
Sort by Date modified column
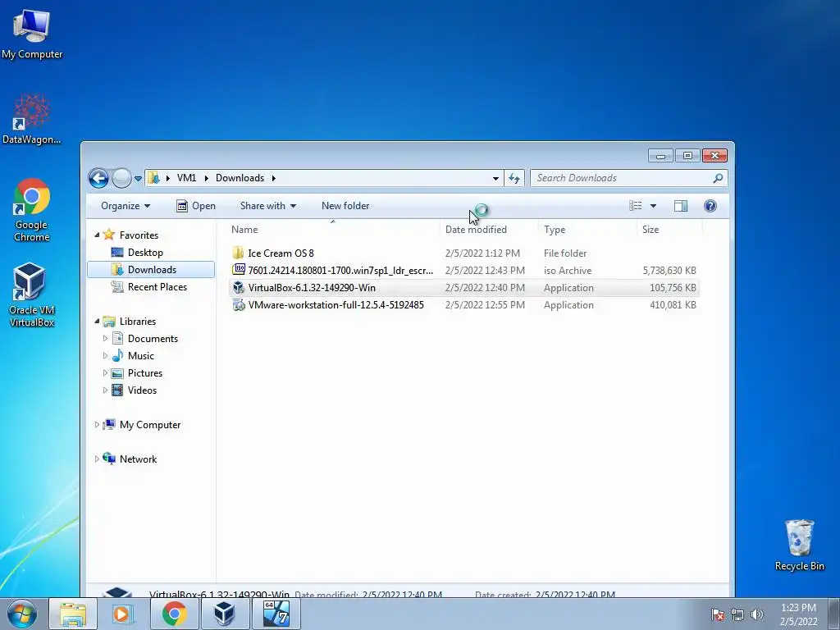[490, 230]
